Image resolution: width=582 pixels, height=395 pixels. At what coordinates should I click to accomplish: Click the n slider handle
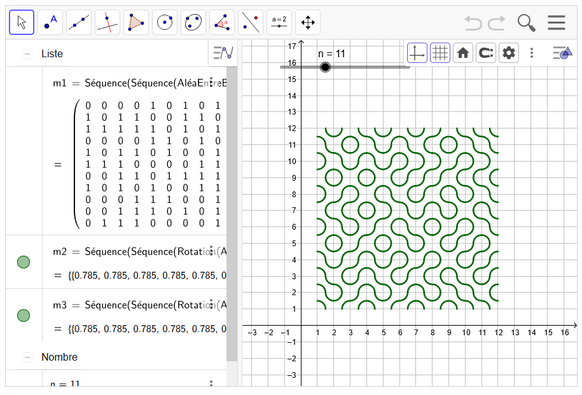[325, 67]
